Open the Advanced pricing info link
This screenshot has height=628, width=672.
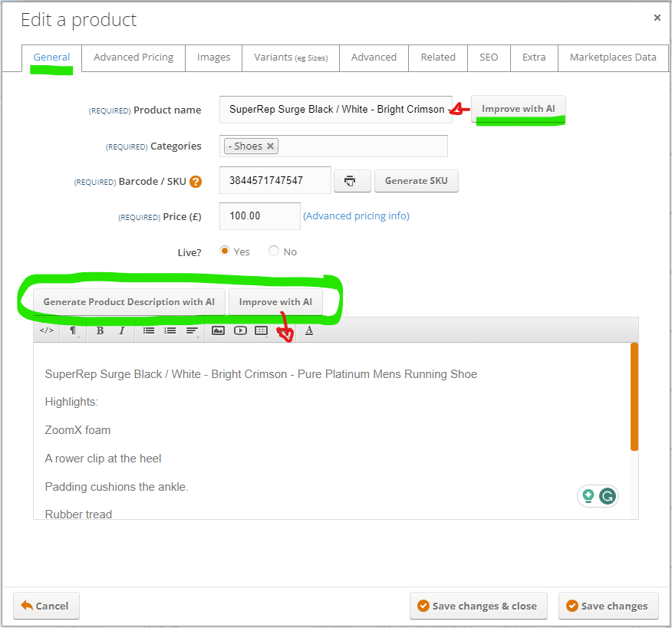356,216
